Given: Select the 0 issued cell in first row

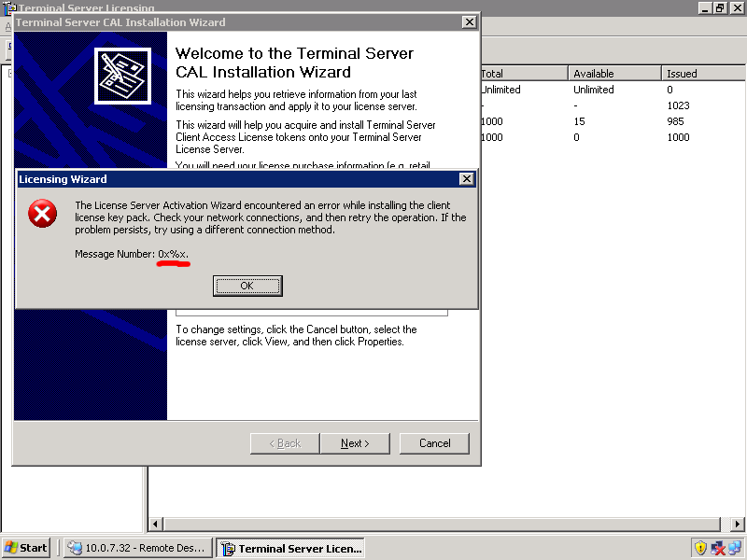Looking at the screenshot, I should tap(669, 90).
